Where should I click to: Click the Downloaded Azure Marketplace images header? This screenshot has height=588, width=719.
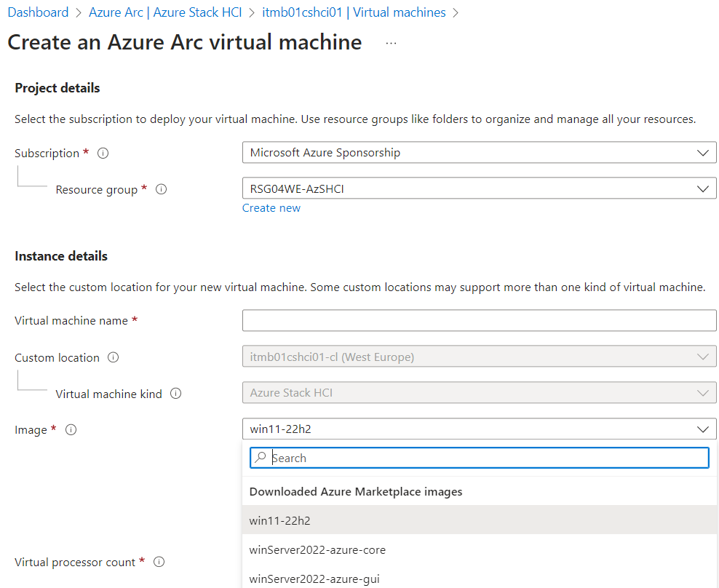tap(356, 492)
